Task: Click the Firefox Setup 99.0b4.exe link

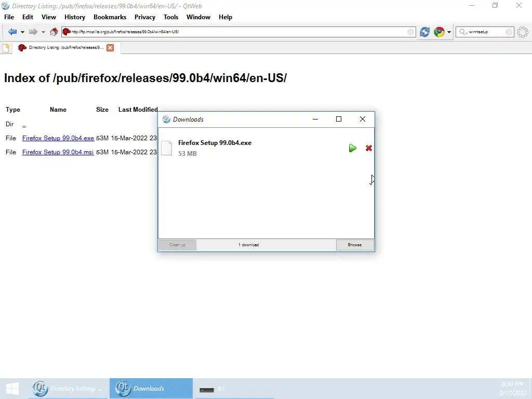Action: coord(58,138)
